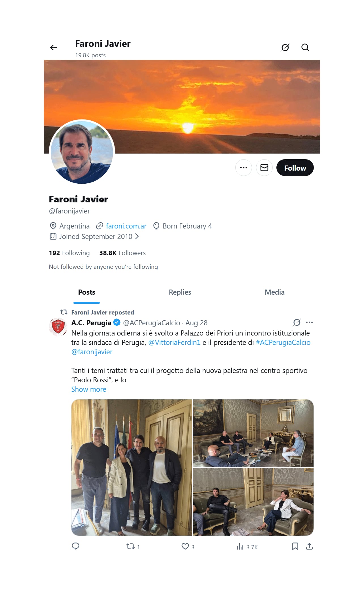Image resolution: width=364 pixels, height=589 pixels.
Task: Switch to the Media tab
Action: [x=274, y=292]
